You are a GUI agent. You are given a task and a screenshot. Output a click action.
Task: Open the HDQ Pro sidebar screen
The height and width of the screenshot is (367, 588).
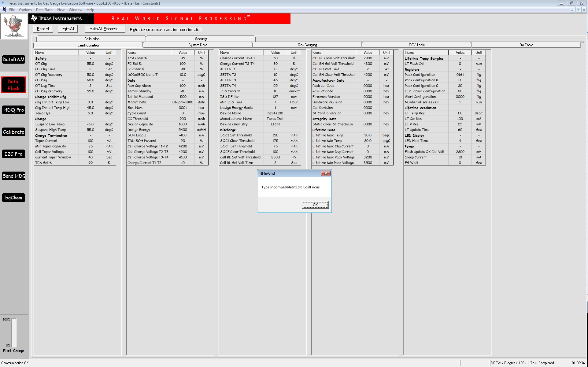[x=13, y=110]
